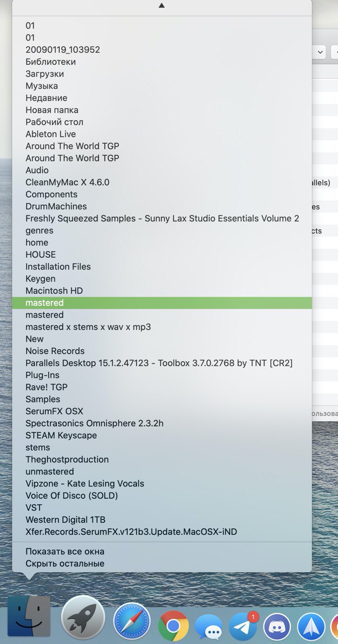Image resolution: width=338 pixels, height=644 pixels.
Task: Switch to Western Digital 1TB window
Action: tap(162, 520)
